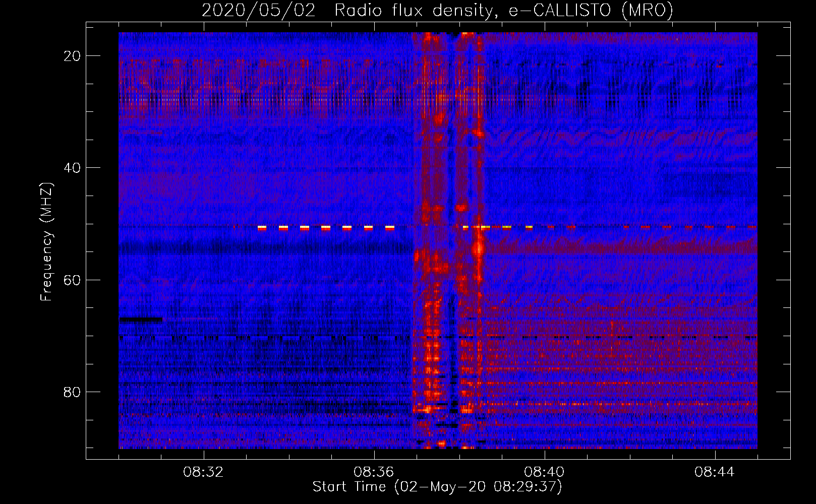Click the 08:40 time tick label
Viewport: 816px width, 504px height.
click(x=544, y=472)
